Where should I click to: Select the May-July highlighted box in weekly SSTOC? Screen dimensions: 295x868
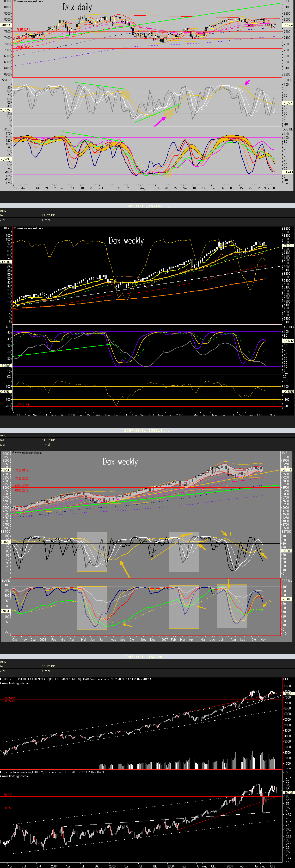point(92,551)
